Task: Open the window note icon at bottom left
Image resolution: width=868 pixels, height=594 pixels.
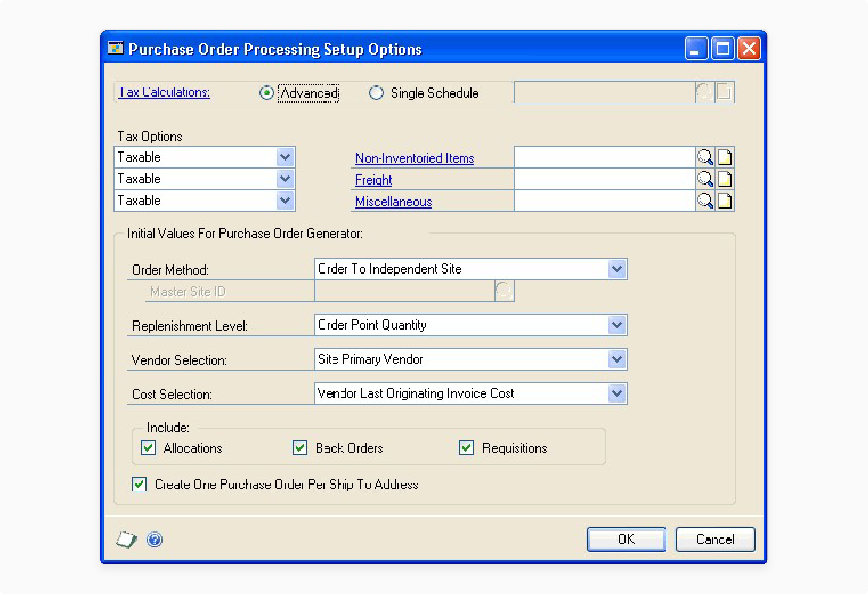Action: click(127, 539)
